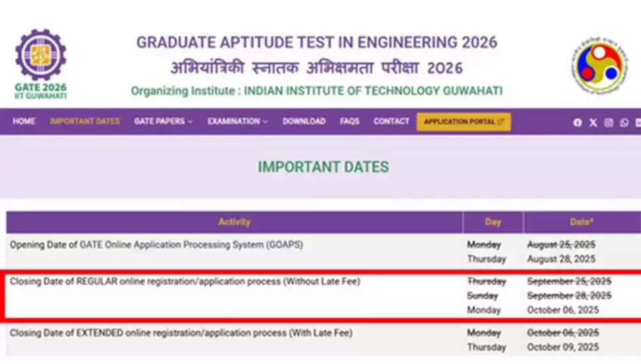This screenshot has width=641, height=364.
Task: Click the IIT Guwahati emblem logo
Action: tap(600, 66)
